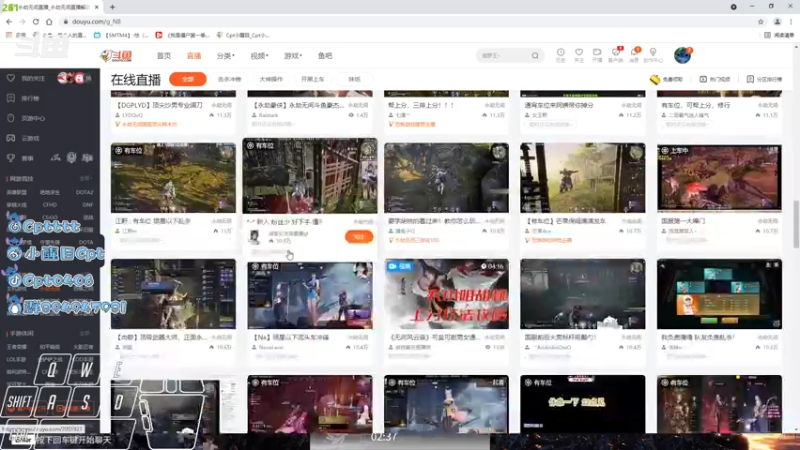Expand the 视频 dropdown in nav
800x450 pixels.
click(x=259, y=56)
